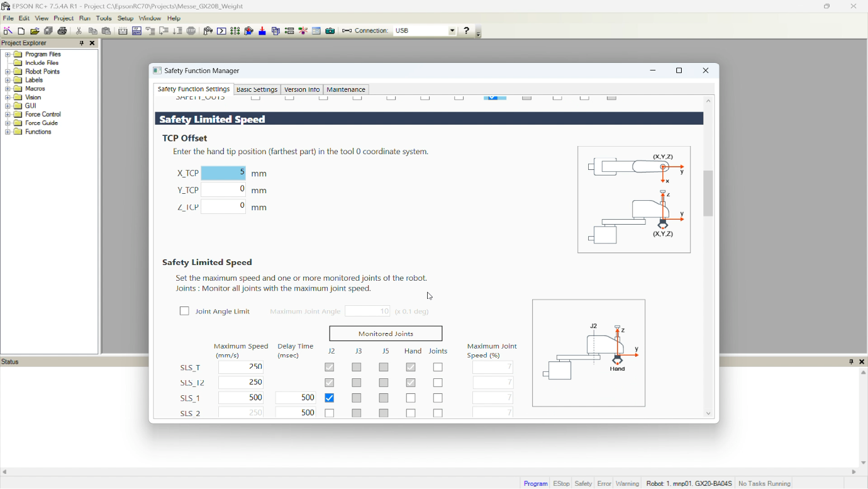Check the Joints checkbox for SLS_T
This screenshot has height=489, width=868.
click(x=438, y=367)
